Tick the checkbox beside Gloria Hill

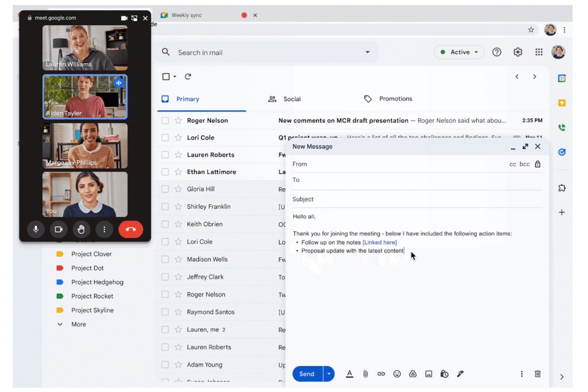pos(165,189)
